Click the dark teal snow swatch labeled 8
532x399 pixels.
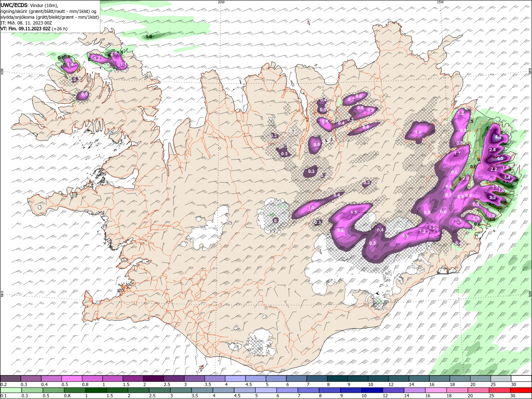[337, 379]
